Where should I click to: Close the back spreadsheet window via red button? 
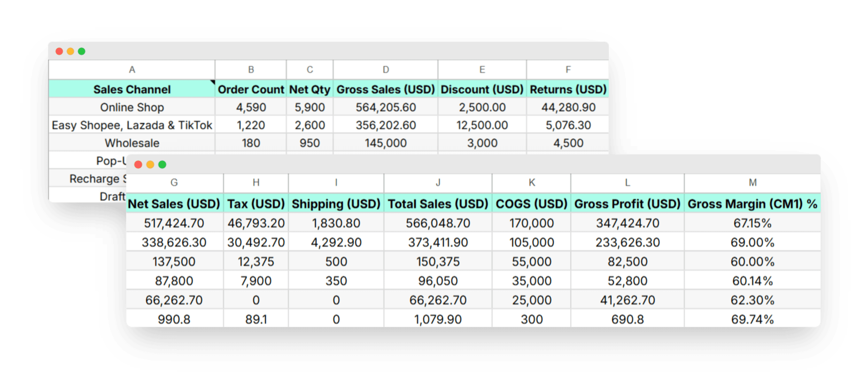[59, 51]
